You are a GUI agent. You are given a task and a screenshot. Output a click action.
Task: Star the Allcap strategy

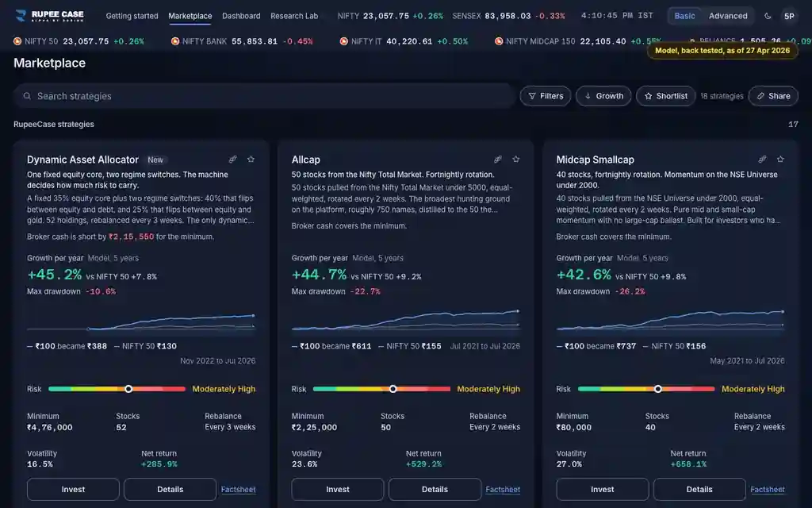[515, 159]
